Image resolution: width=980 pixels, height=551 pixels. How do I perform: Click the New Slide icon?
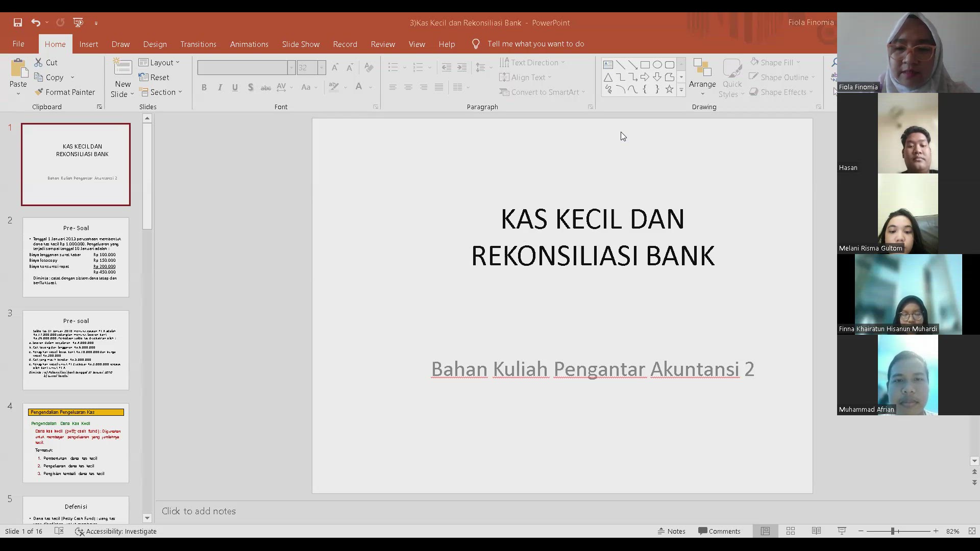(122, 68)
